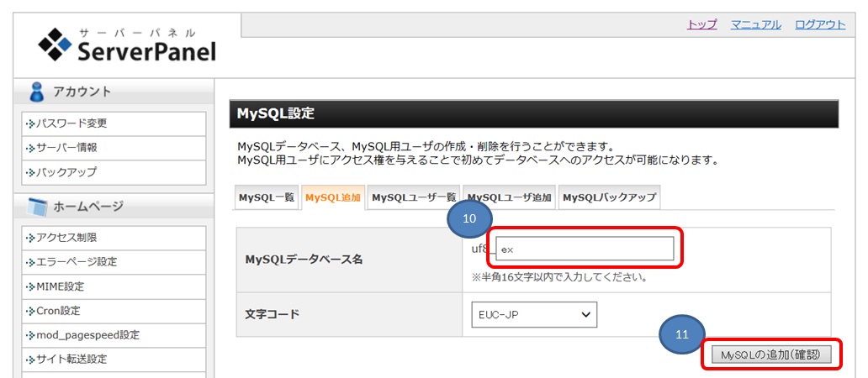This screenshot has width=868, height=378.
Task: Click the アカウント section header text
Action: coord(82,92)
